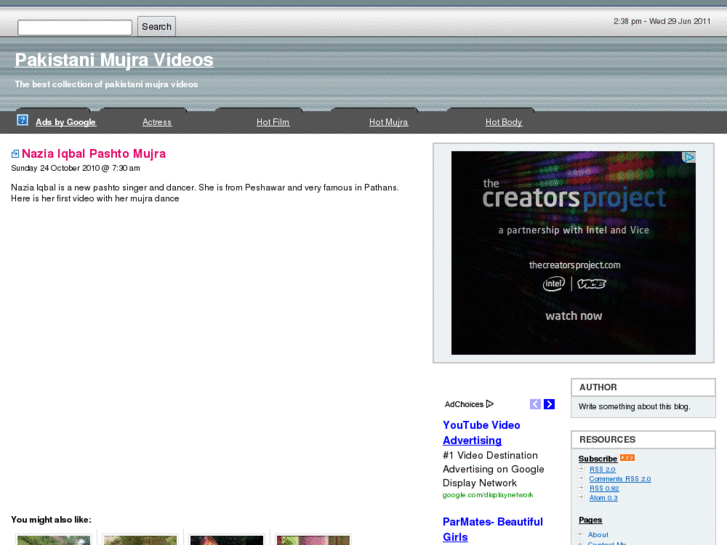Open ParMates- Beautiful Girls ad link
The width and height of the screenshot is (727, 545).
click(x=492, y=529)
